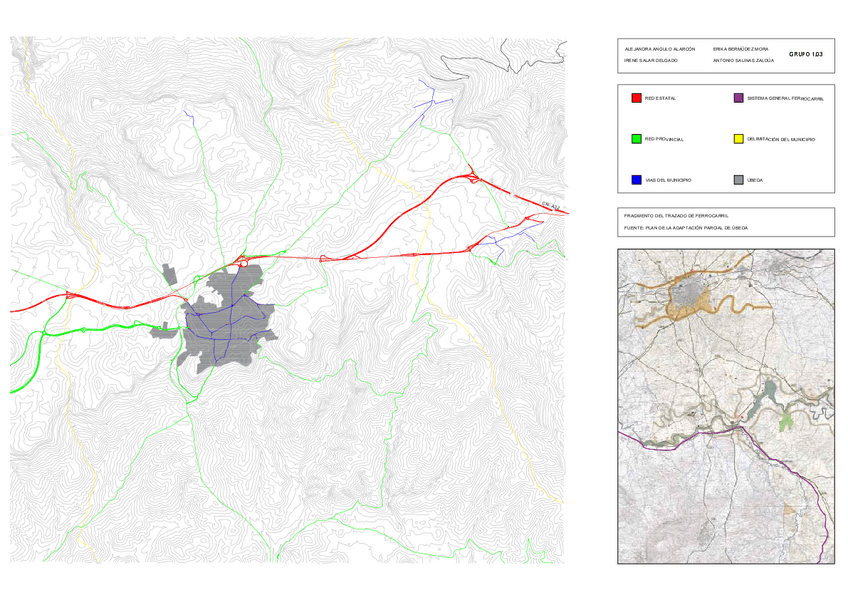848x600 pixels.
Task: Click the reference map thumbnail of Úbeda
Action: point(727,410)
